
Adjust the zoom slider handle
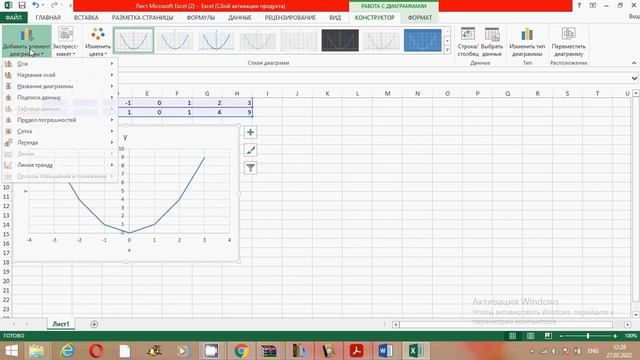click(x=588, y=336)
